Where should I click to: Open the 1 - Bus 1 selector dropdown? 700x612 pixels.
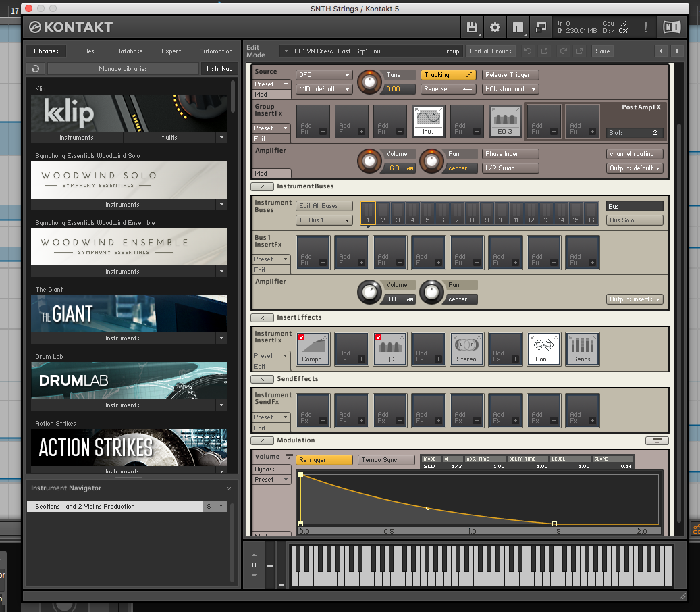click(324, 220)
